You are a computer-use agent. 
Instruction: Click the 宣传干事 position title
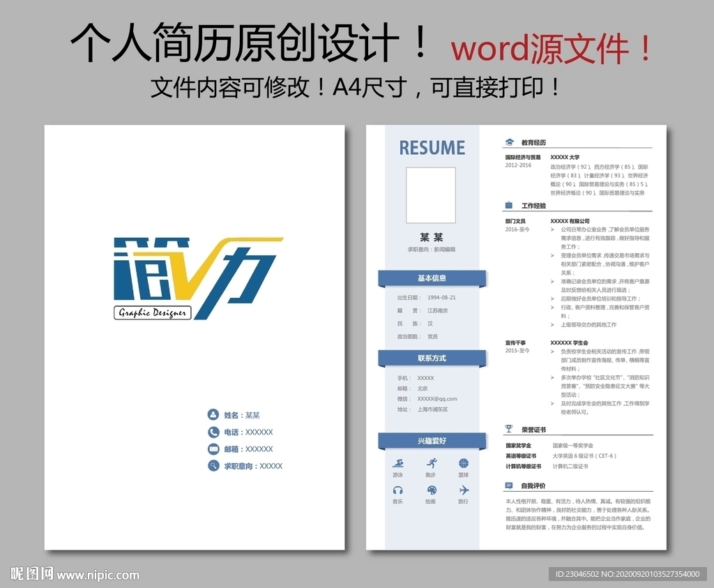coord(515,342)
